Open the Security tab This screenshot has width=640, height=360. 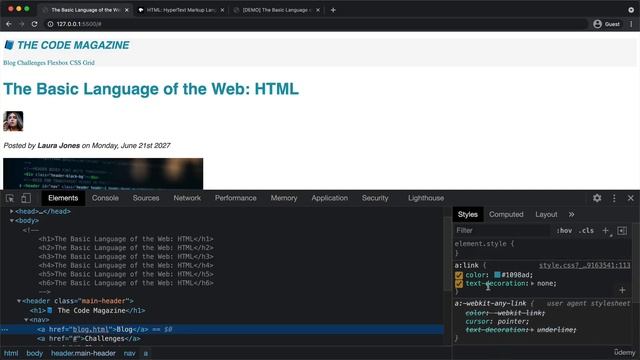tap(375, 198)
